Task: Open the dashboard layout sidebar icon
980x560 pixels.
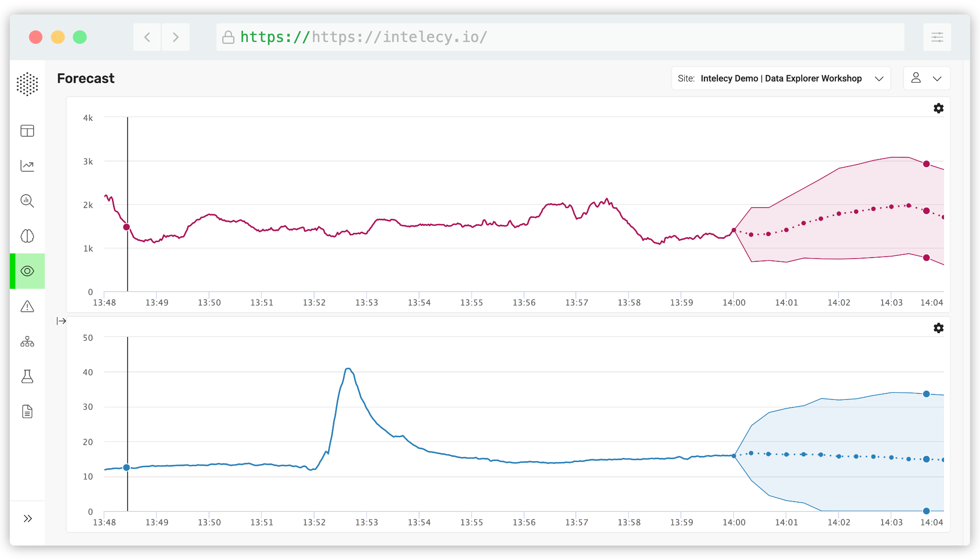Action: (27, 131)
